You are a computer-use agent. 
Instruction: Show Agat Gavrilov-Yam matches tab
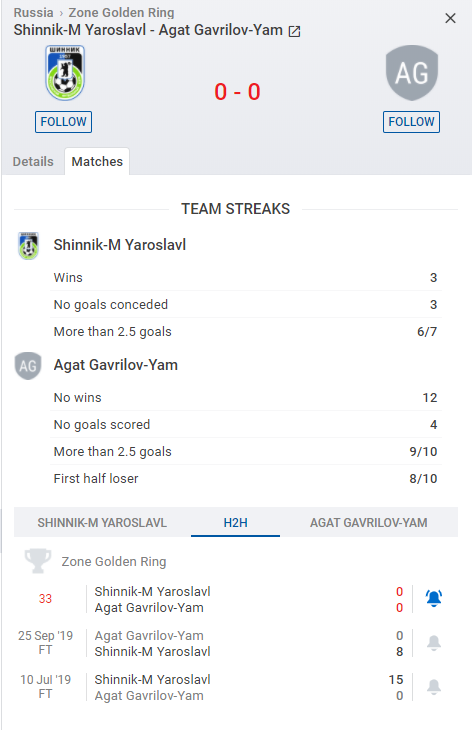tap(369, 523)
